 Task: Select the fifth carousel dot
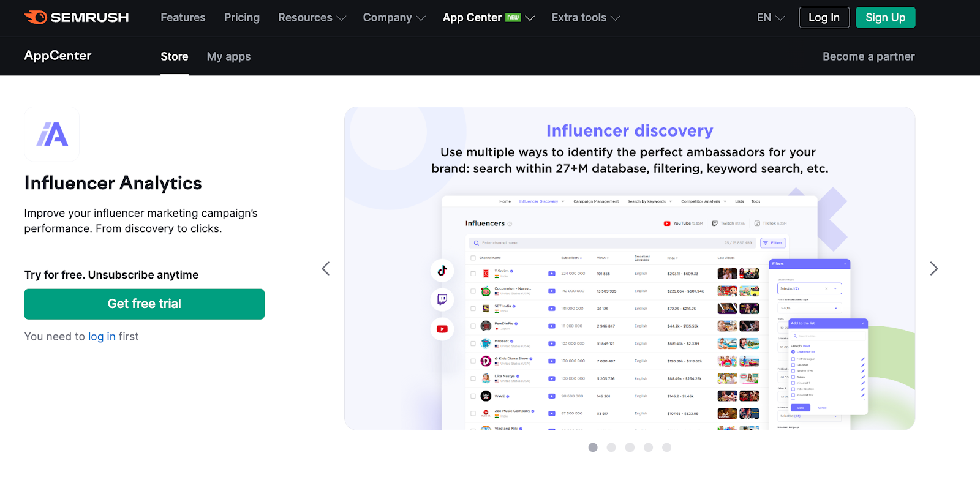click(667, 448)
